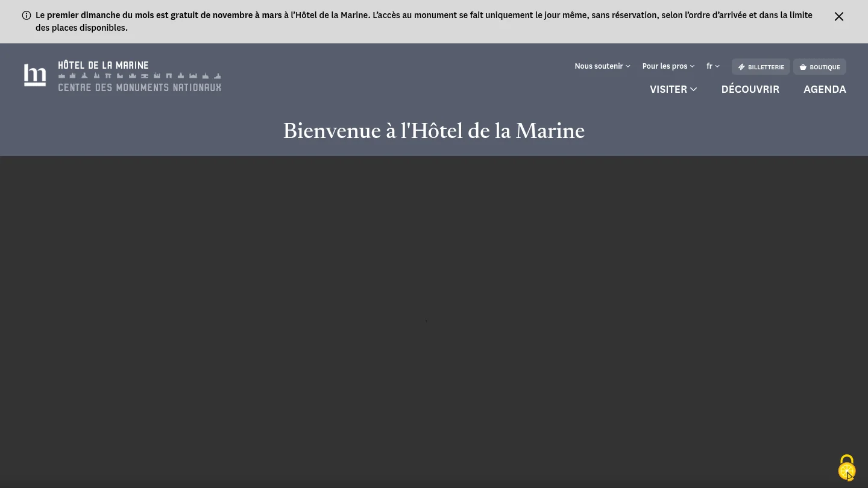Open the Boutique shop button

[x=819, y=67]
